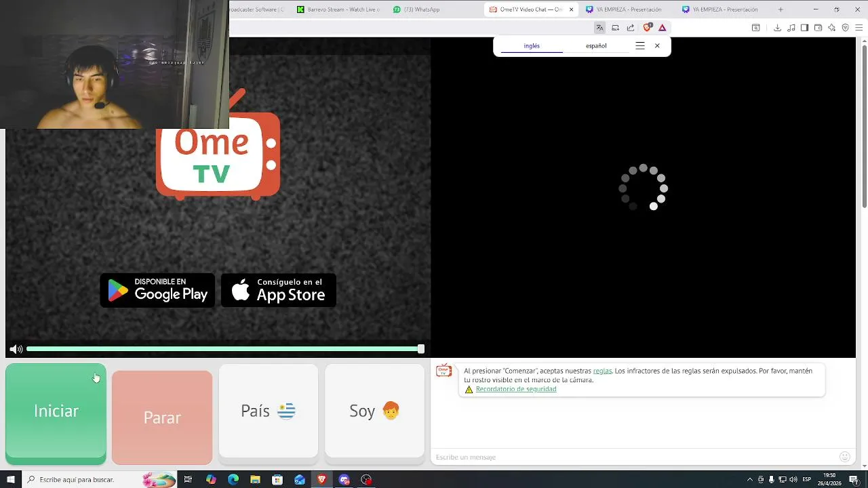Click the webcam overlay preview
Screen dimensions: 868x488
(115, 64)
